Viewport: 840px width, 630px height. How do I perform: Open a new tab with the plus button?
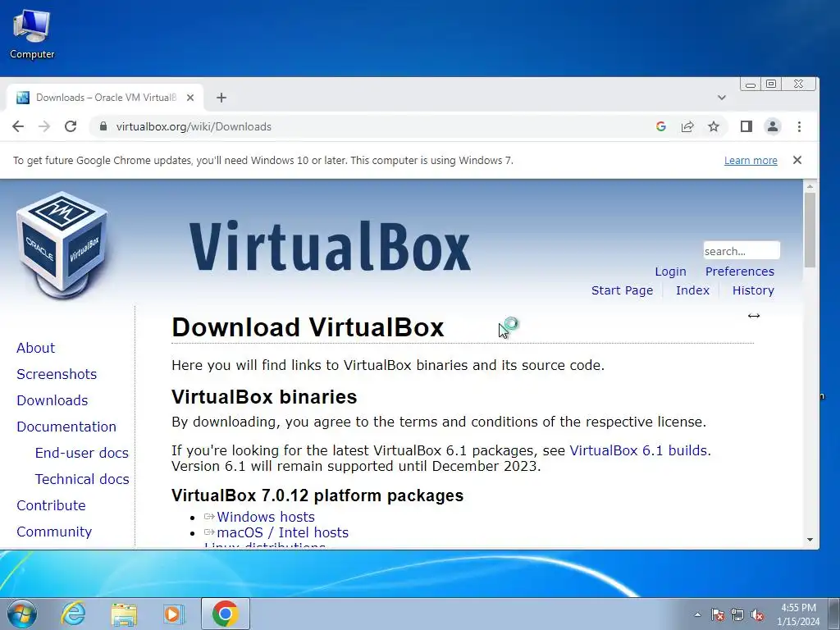tap(221, 98)
